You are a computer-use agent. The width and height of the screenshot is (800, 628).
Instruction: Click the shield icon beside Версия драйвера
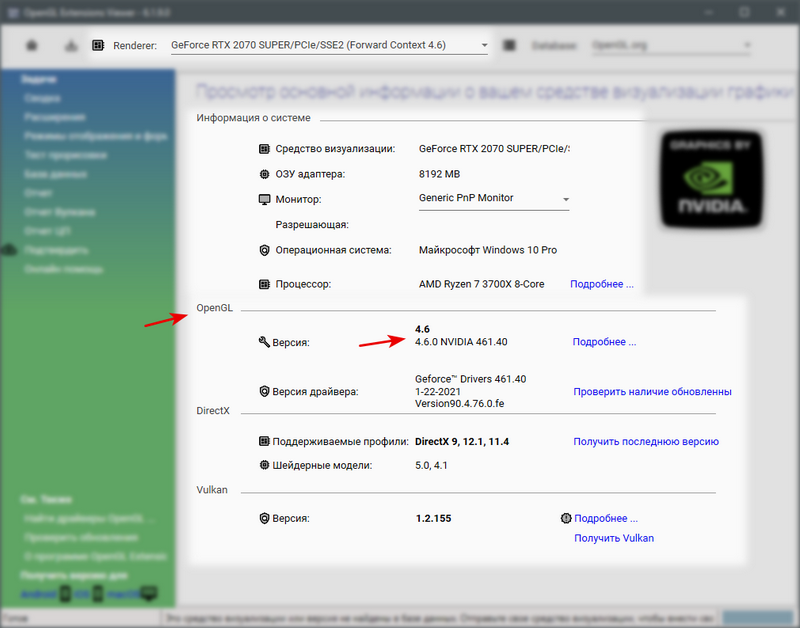pyautogui.click(x=264, y=391)
